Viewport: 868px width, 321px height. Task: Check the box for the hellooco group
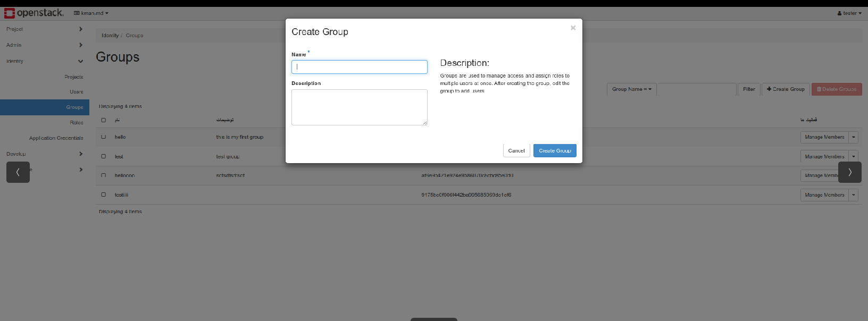coord(103,175)
